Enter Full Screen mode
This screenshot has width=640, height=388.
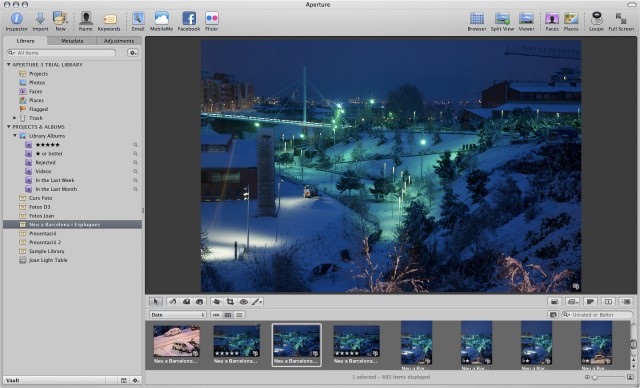tap(621, 21)
